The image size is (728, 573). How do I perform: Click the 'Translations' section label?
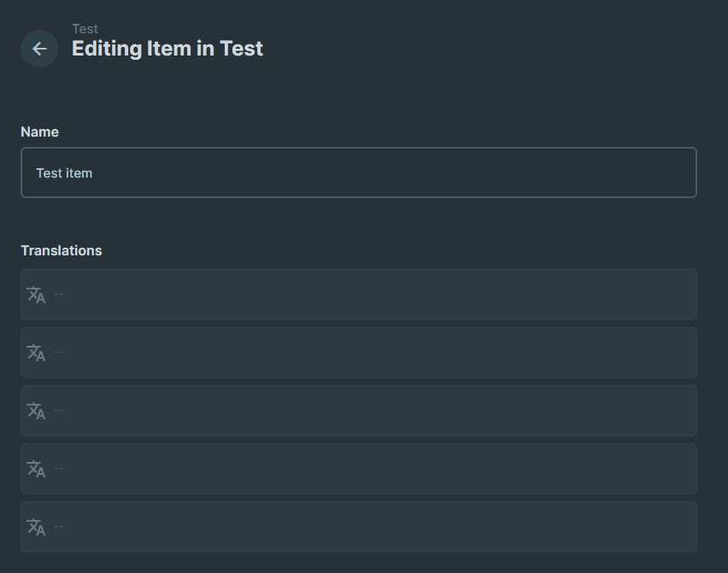[x=61, y=250]
